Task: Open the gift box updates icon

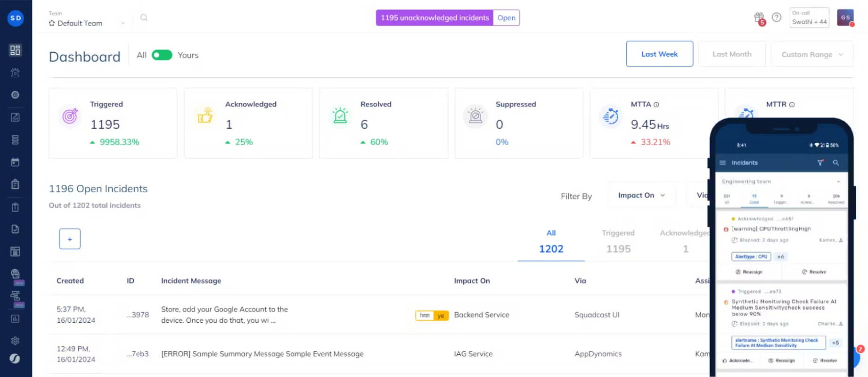Action: pos(759,18)
